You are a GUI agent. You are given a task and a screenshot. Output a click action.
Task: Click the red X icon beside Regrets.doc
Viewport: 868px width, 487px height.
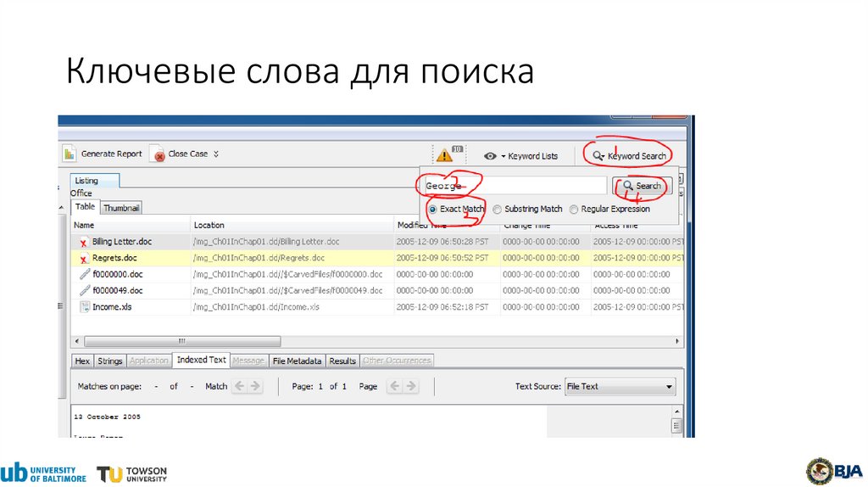tap(84, 259)
